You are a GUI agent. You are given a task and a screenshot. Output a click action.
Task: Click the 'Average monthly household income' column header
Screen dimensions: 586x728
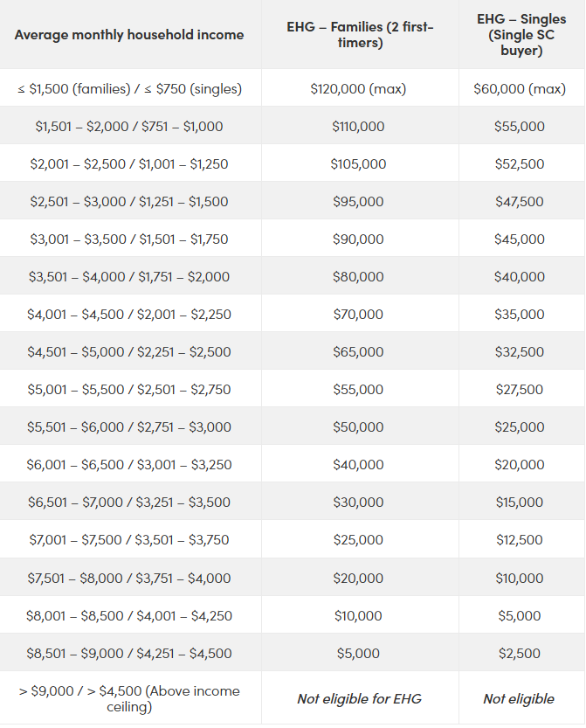[x=129, y=35]
